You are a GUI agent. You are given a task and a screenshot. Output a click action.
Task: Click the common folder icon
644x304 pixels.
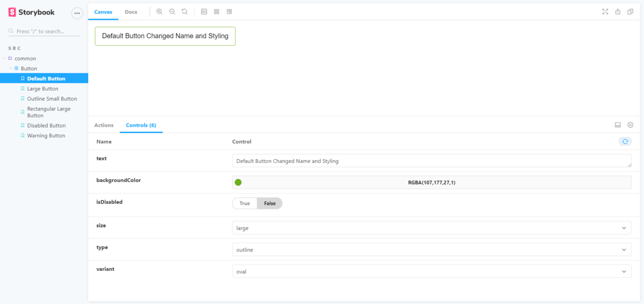click(10, 58)
